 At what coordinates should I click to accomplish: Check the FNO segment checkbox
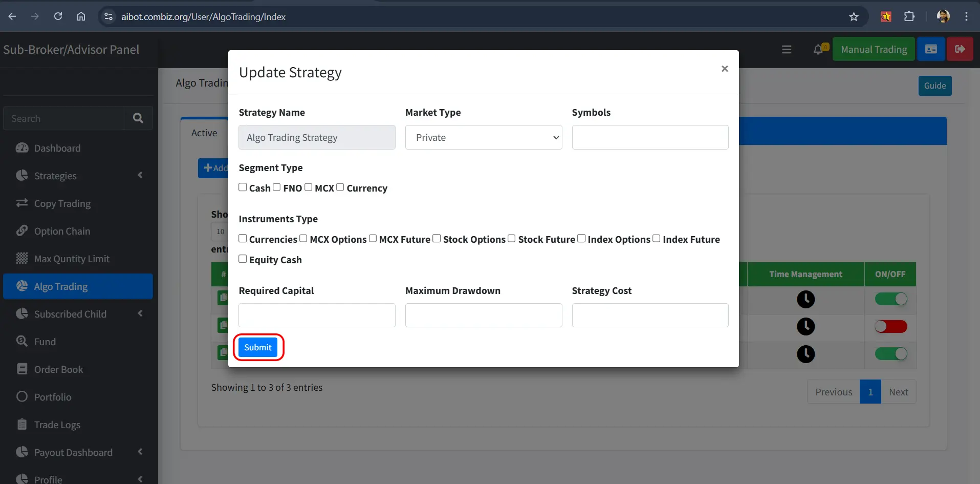click(276, 187)
